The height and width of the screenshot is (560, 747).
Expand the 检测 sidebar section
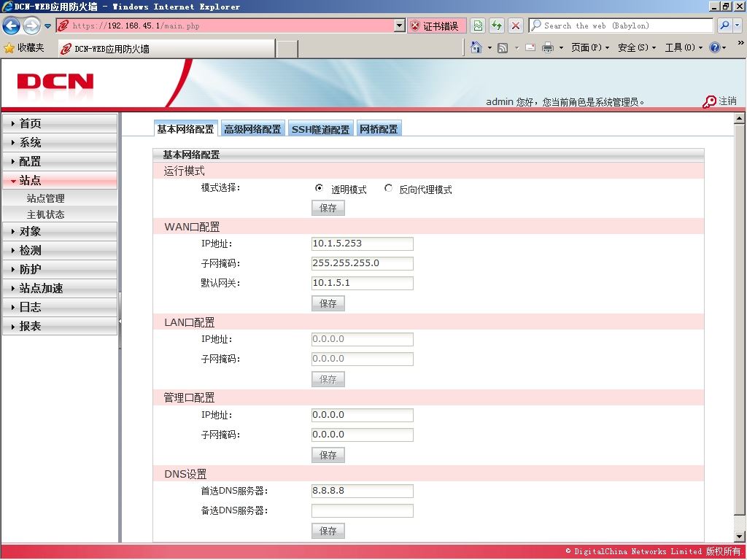coord(60,251)
